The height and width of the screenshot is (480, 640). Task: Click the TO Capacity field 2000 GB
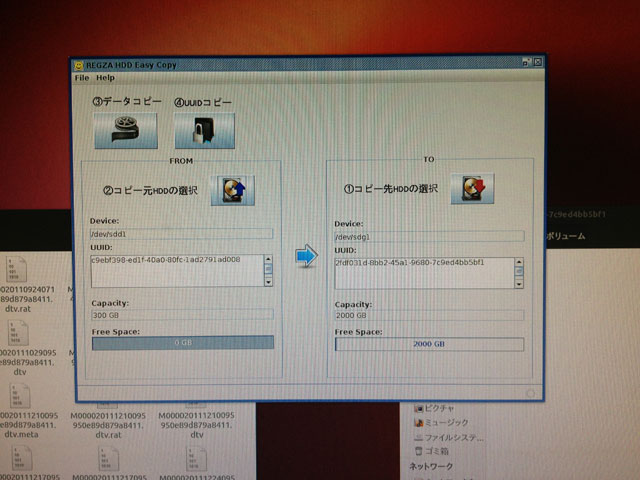click(429, 315)
